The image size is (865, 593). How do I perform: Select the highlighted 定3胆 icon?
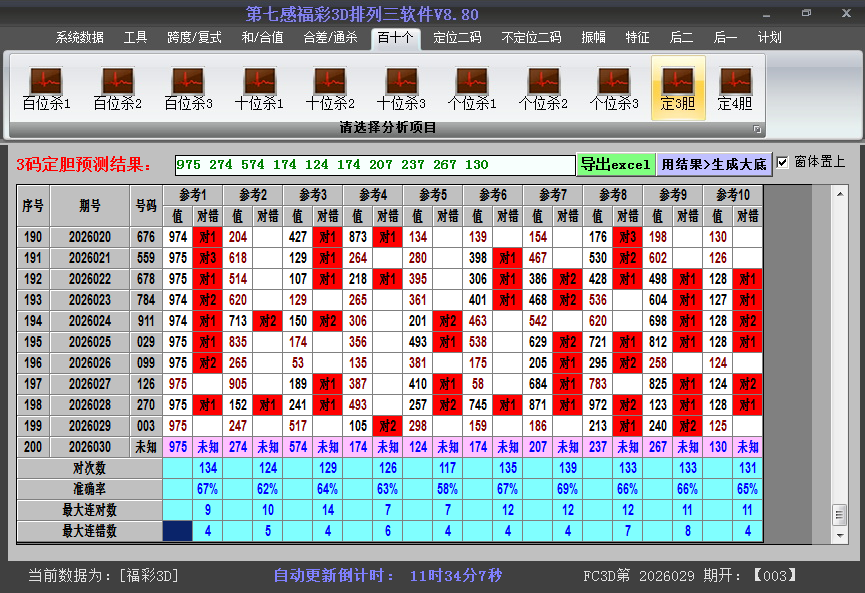pos(678,85)
